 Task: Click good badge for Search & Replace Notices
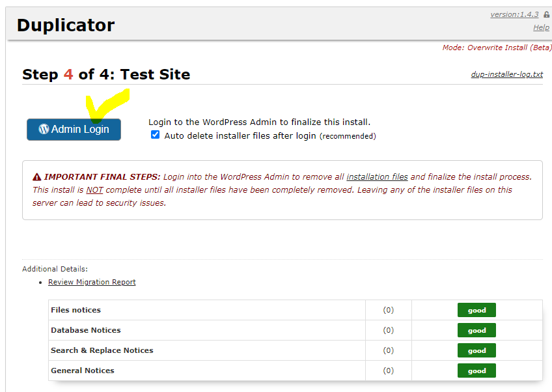(x=476, y=350)
